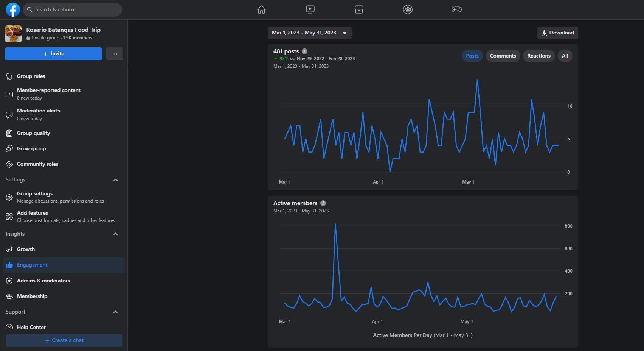Open Admins & moderators insights
The image size is (644, 351).
(x=43, y=281)
